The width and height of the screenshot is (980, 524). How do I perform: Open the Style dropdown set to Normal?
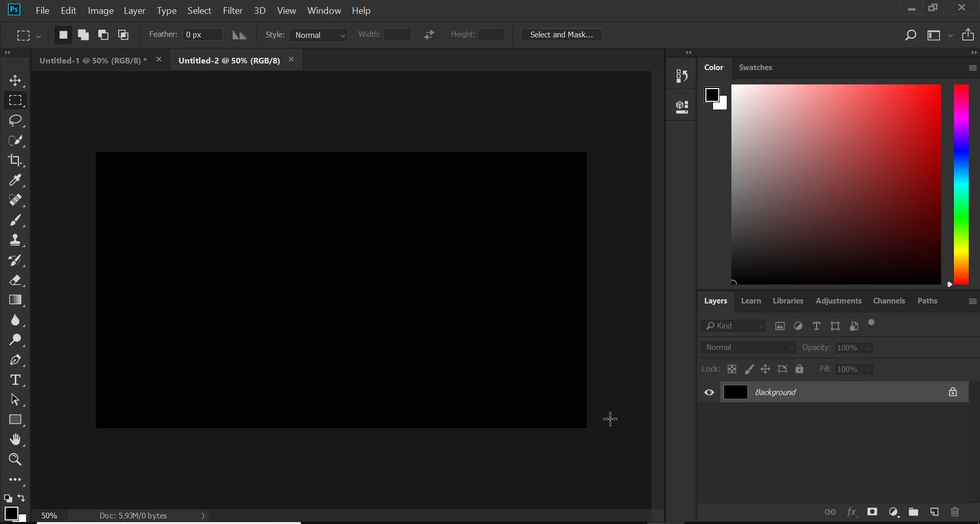320,35
